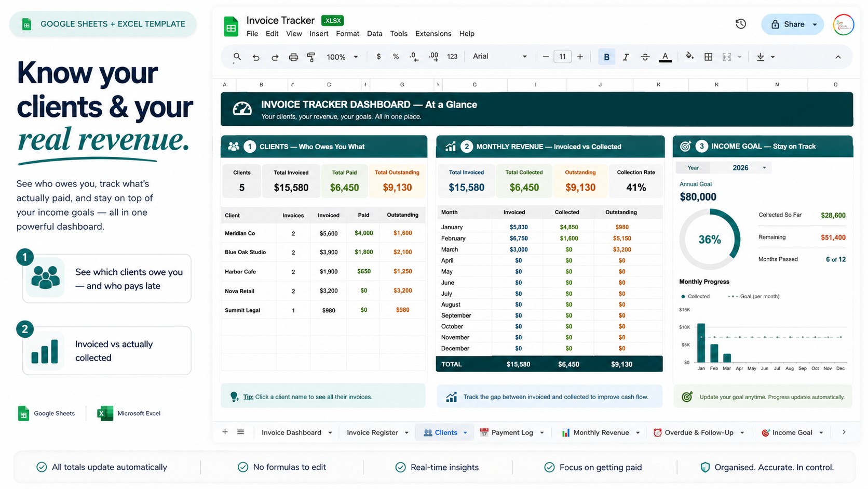868x489 pixels.
Task: Increase font size with plus button
Action: click(x=580, y=57)
